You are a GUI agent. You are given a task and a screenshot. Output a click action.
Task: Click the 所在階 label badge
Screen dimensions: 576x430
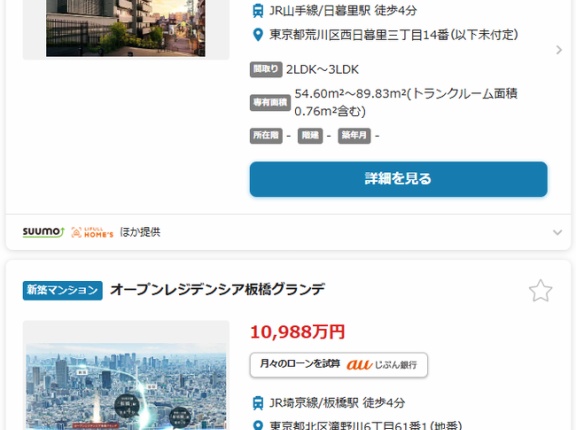click(266, 135)
